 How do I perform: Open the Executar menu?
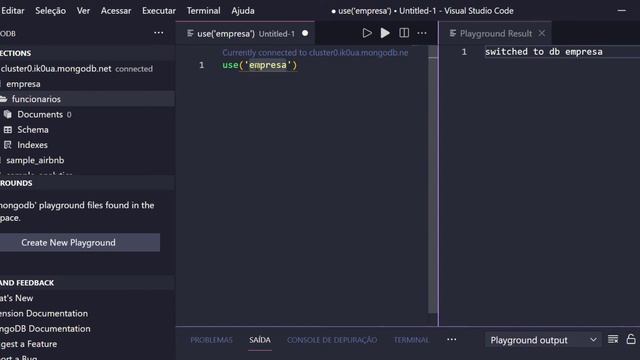pyautogui.click(x=159, y=11)
